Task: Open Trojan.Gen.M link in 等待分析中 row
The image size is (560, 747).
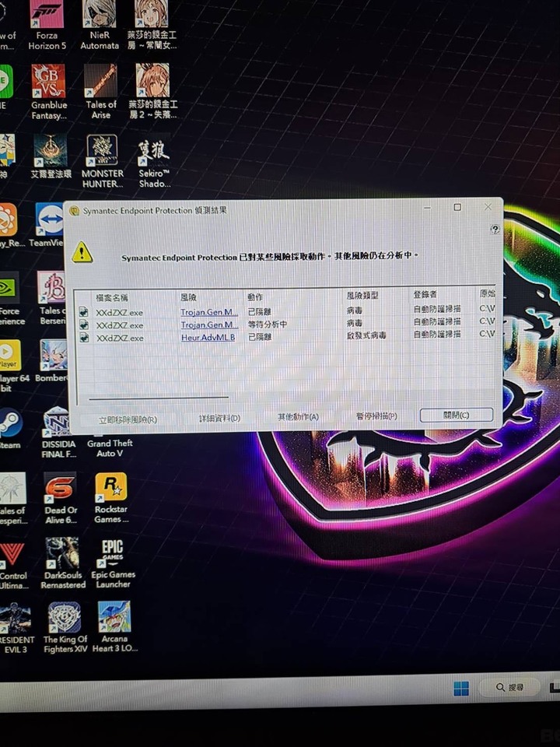Action: 209,324
